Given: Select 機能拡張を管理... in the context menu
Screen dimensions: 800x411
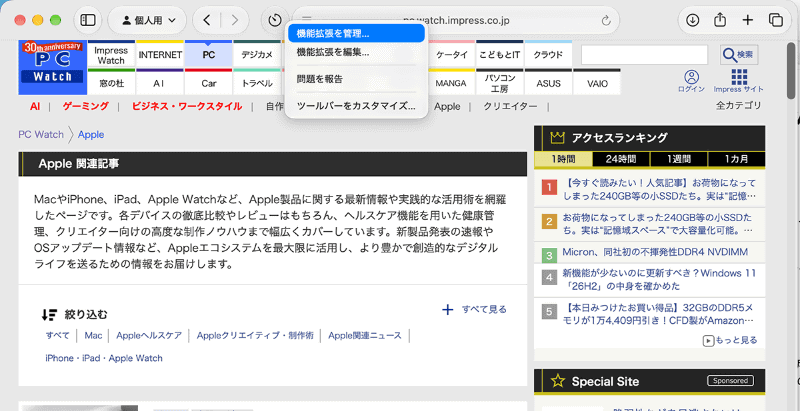Looking at the screenshot, I should [x=356, y=34].
